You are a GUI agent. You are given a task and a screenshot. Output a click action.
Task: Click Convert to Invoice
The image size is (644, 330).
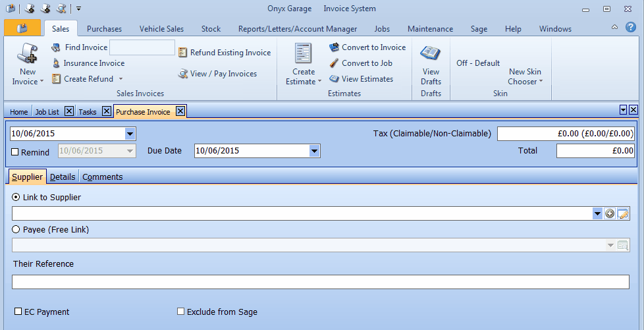[367, 47]
